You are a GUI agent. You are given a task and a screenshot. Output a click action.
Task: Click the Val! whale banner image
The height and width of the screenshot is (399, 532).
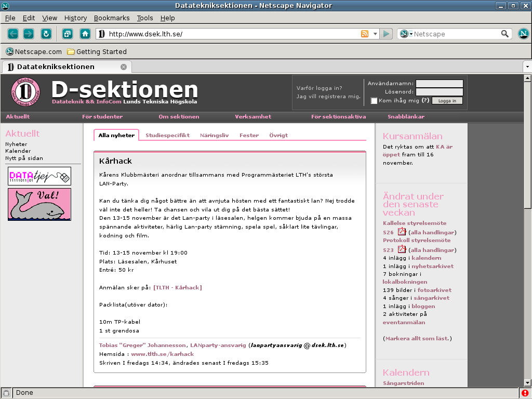point(39,204)
